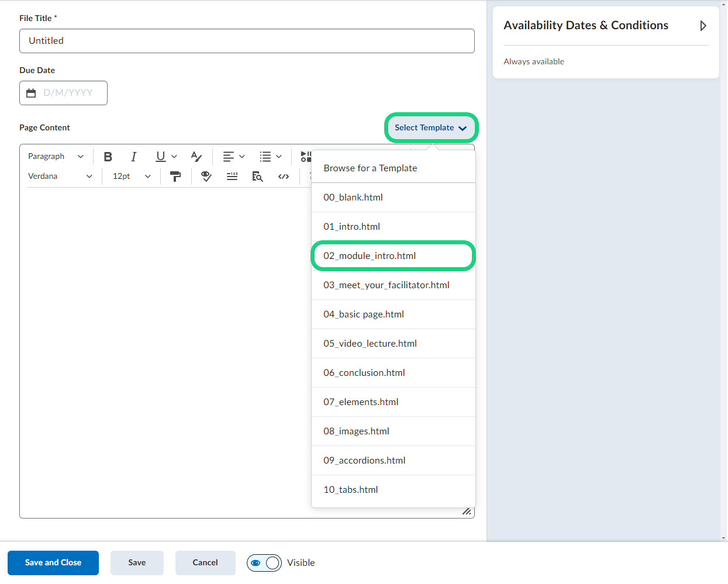Open the Verdana font family dropdown
This screenshot has height=584, width=728.
point(60,177)
